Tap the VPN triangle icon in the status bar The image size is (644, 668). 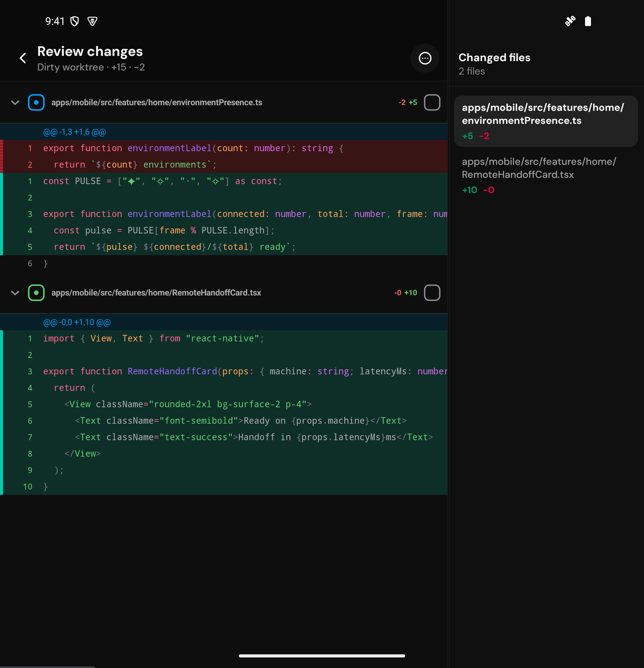pos(92,21)
